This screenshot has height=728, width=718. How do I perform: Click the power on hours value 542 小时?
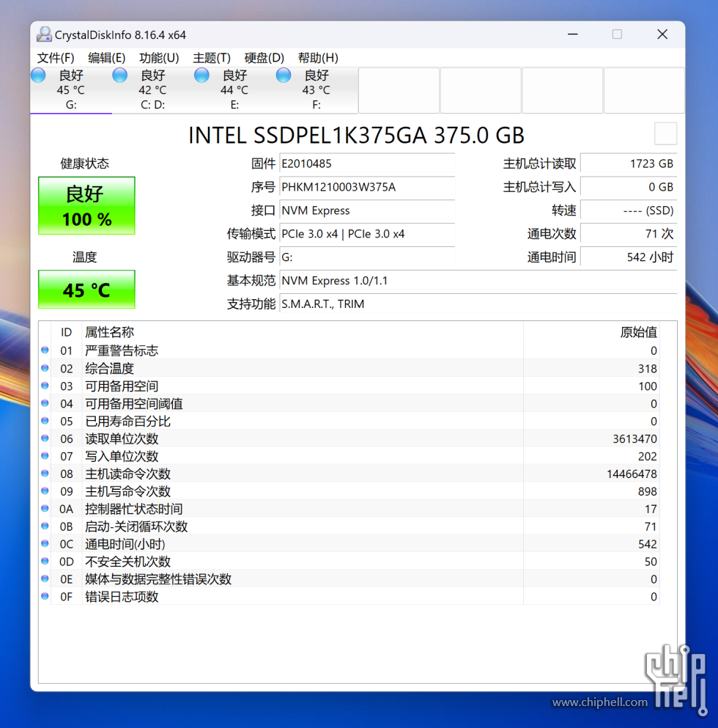(629, 257)
